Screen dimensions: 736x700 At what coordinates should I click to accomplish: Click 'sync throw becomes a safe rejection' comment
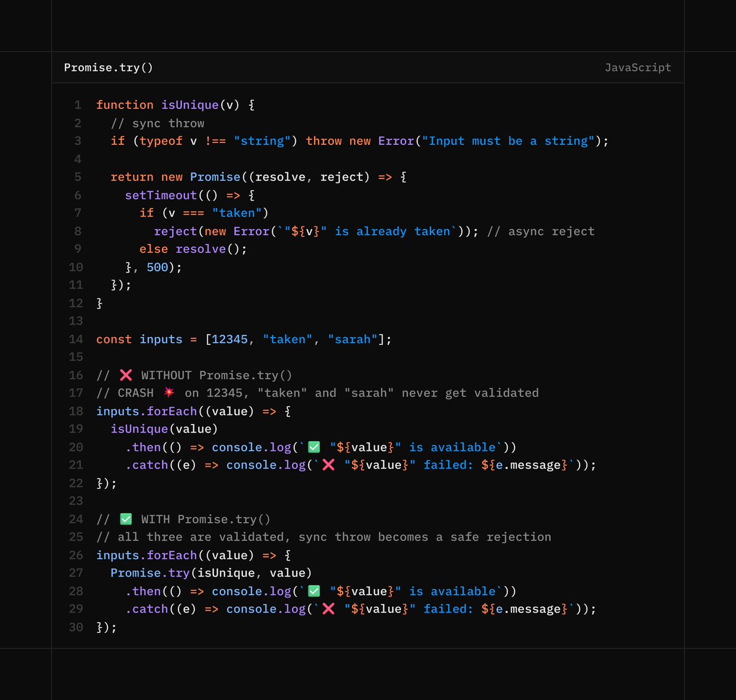[x=425, y=537]
